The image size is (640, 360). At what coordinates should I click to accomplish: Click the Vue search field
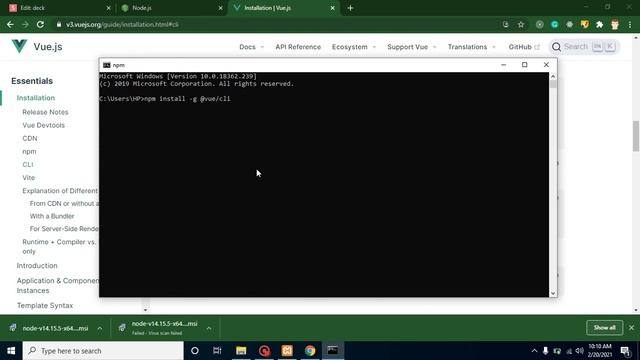click(584, 47)
